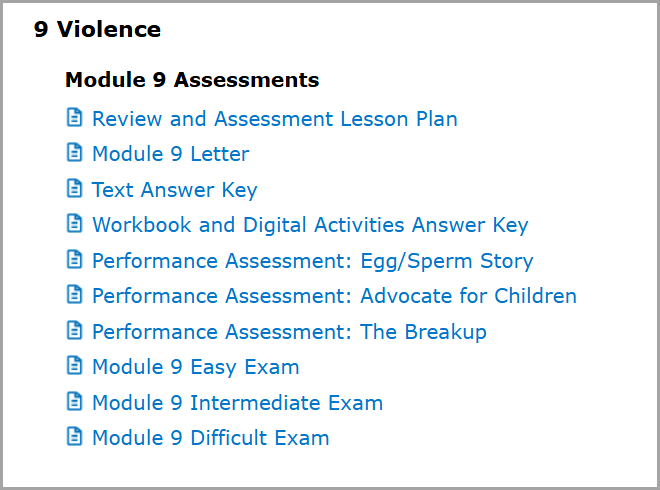Open Performance Assessment: Advocate for Children link
Screen dimensions: 660x490
pos(335,296)
